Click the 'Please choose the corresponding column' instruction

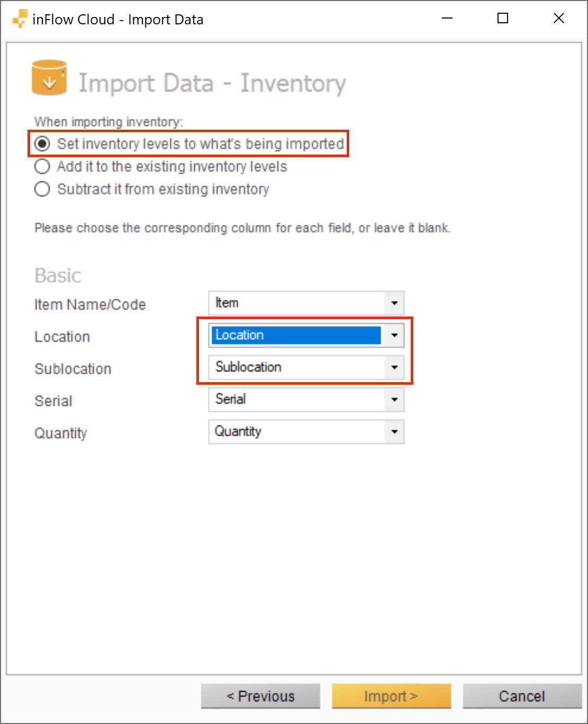point(242,228)
